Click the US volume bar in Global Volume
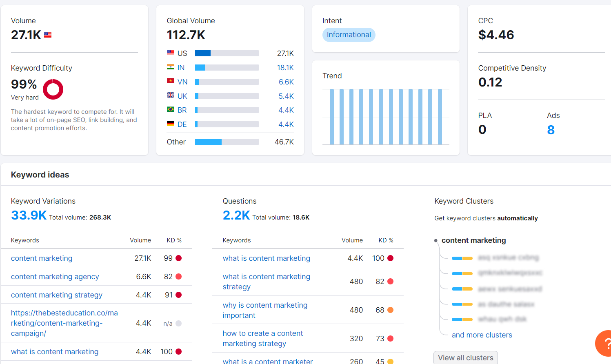 point(227,53)
